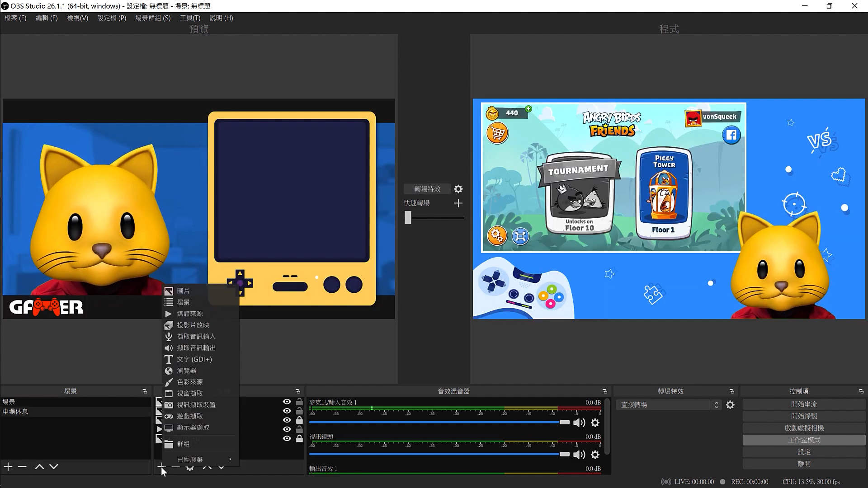Add a new scene with plus button

click(x=8, y=466)
